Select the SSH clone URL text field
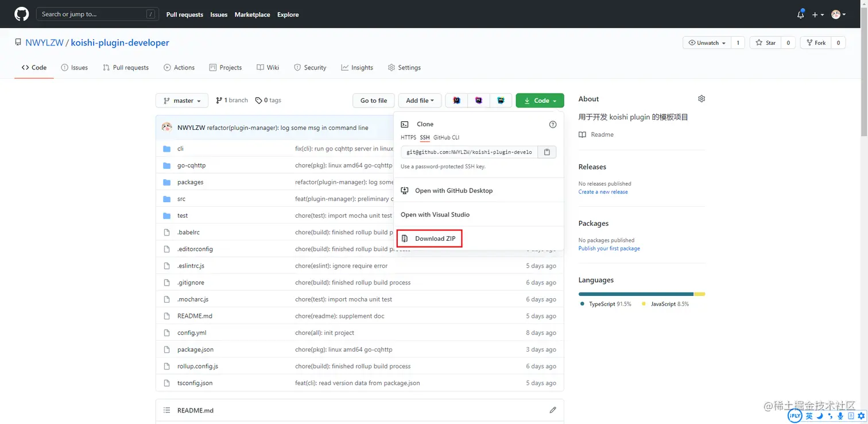868x424 pixels. pos(470,152)
